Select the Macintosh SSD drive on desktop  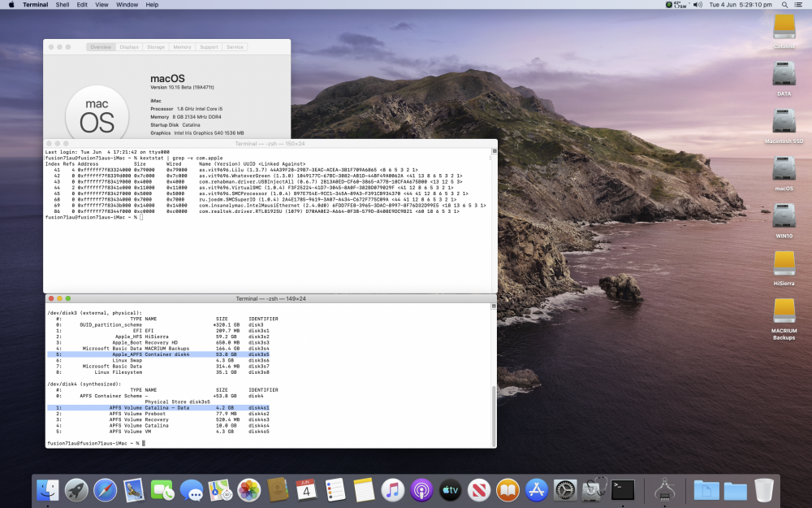click(784, 121)
